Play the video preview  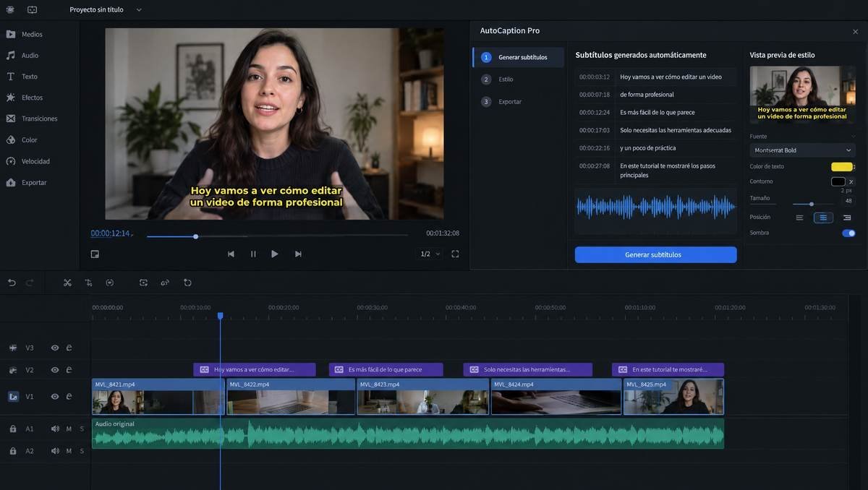click(275, 254)
